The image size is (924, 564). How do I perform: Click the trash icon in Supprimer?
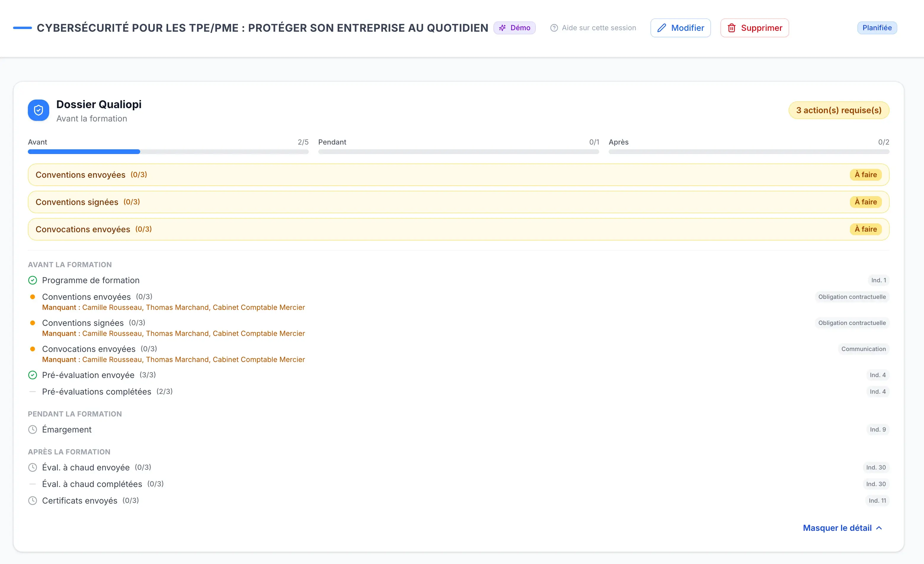[x=732, y=28]
